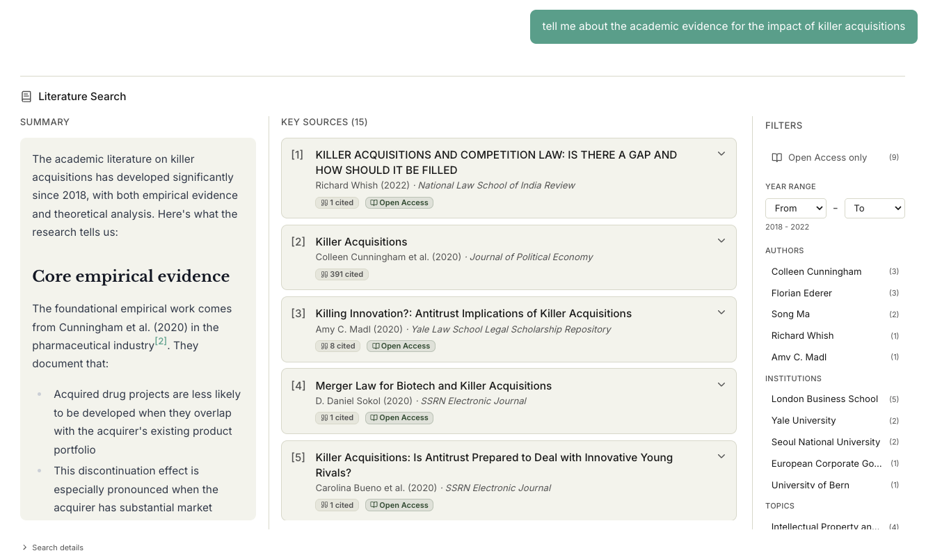Click the Open Access badge on Whish's paper
Image resolution: width=926 pixels, height=560 pixels.
(399, 202)
